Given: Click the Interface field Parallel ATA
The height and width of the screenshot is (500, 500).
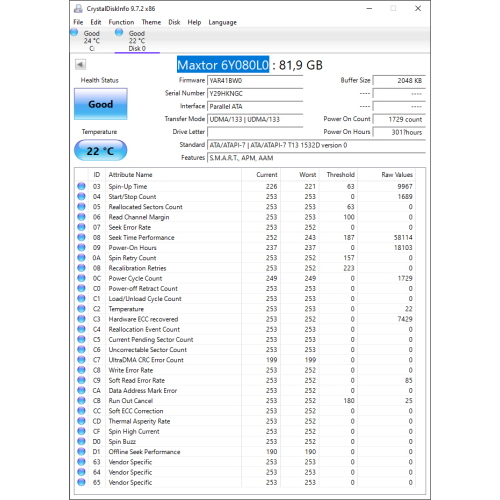Looking at the screenshot, I should point(255,107).
